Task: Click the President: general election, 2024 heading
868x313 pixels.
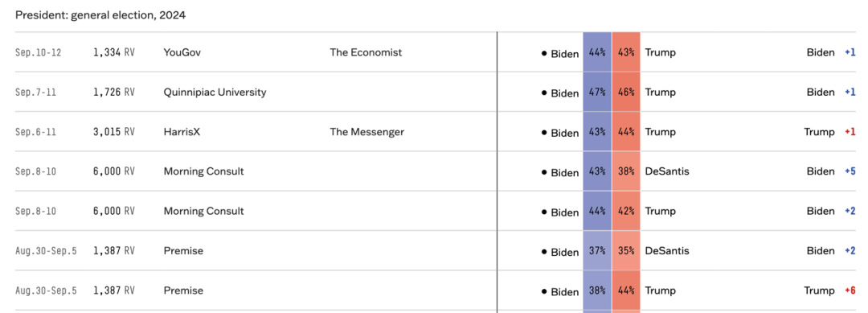Action: tap(100, 15)
